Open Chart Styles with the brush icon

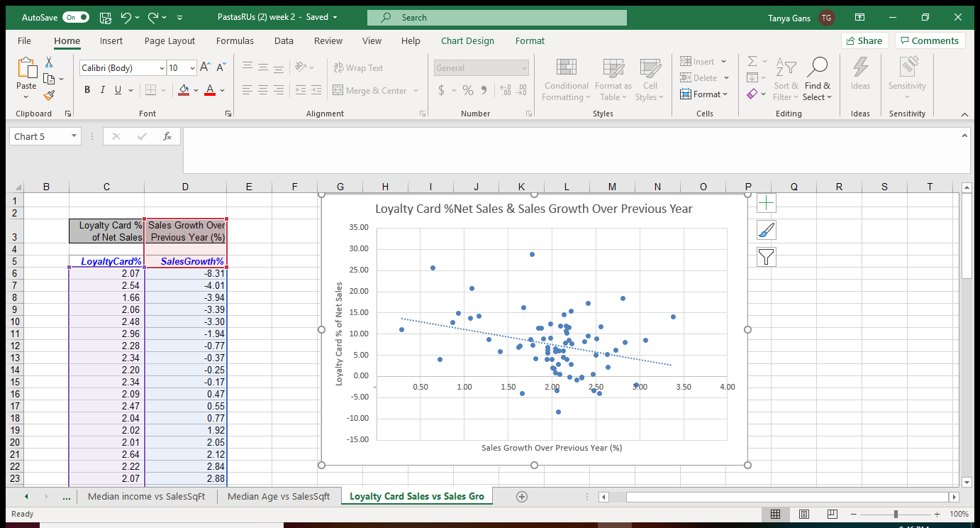coord(765,229)
